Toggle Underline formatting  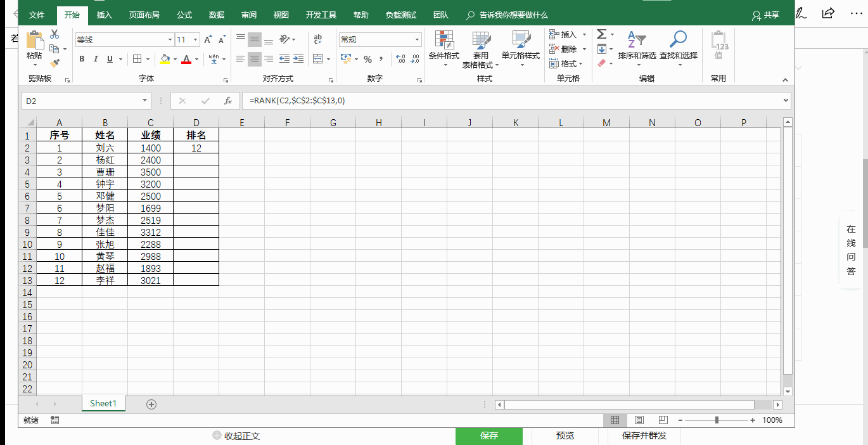[x=110, y=59]
